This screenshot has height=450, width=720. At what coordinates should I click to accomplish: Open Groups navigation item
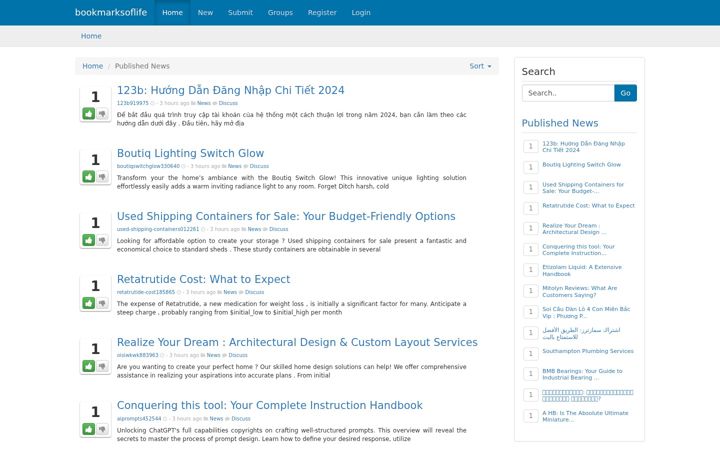point(280,12)
